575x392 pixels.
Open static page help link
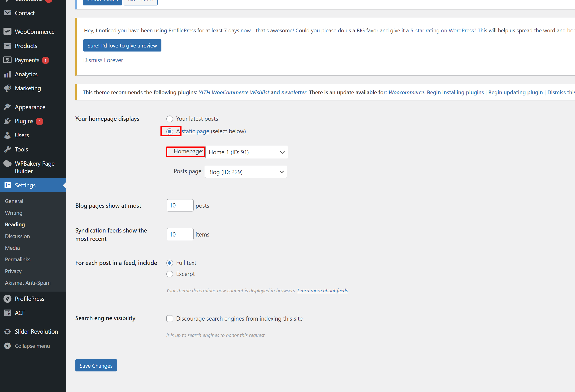(195, 131)
